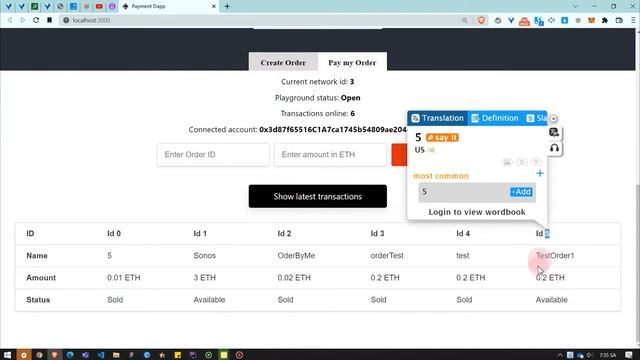Open the extensions puzzle-piece menu

(605, 20)
